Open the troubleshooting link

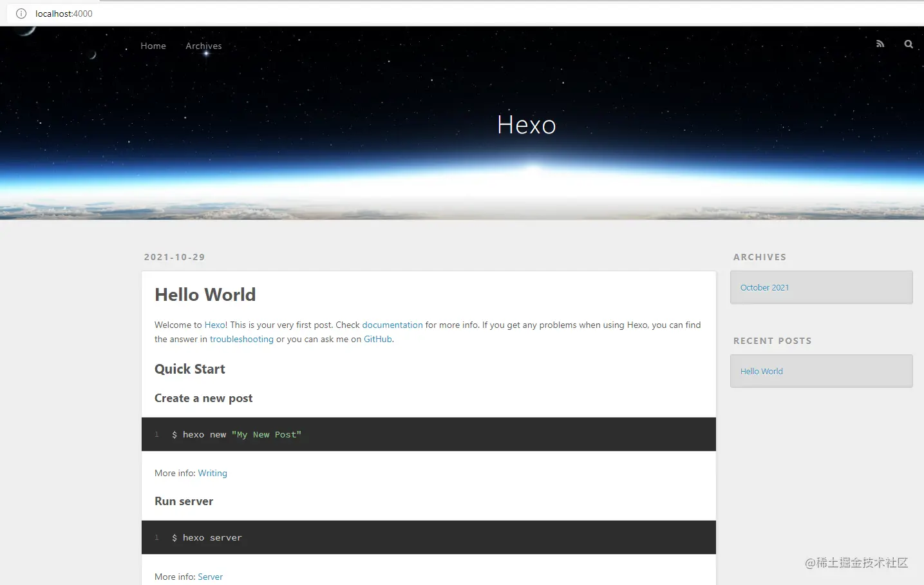coord(241,339)
